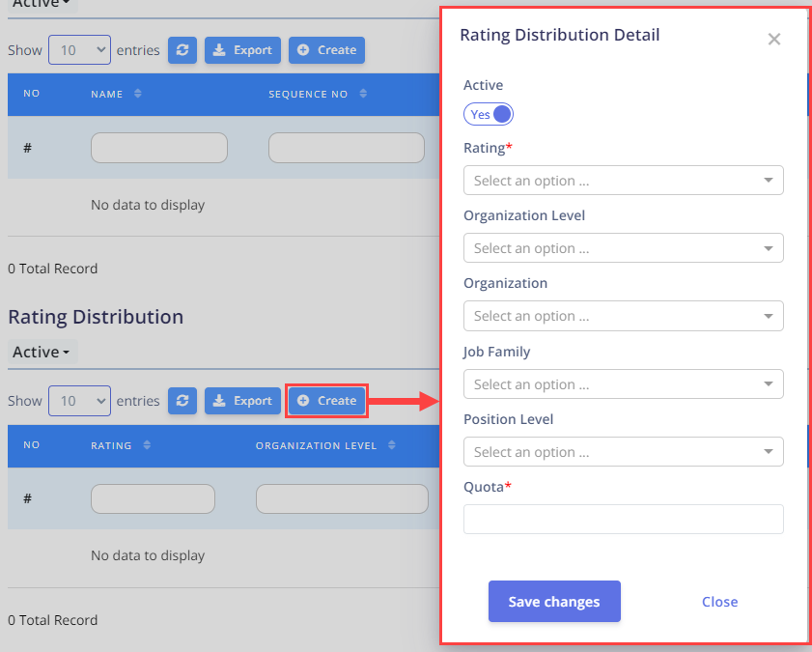Open the Organization Level dropdown
The image size is (812, 652).
point(624,248)
